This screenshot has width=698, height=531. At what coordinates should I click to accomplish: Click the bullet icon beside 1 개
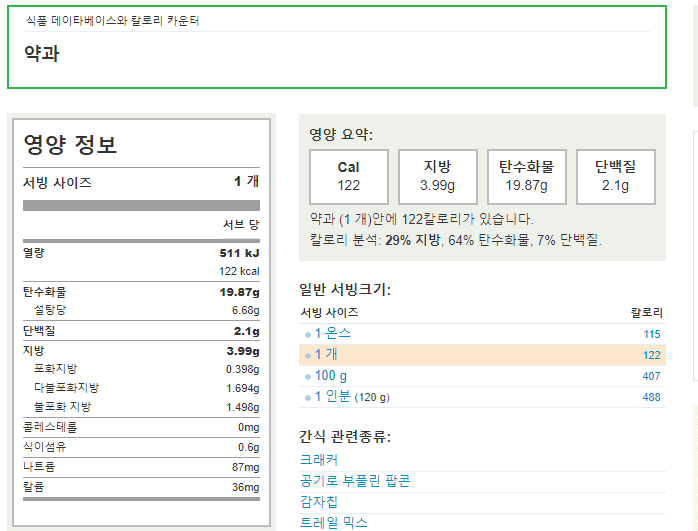pyautogui.click(x=308, y=356)
